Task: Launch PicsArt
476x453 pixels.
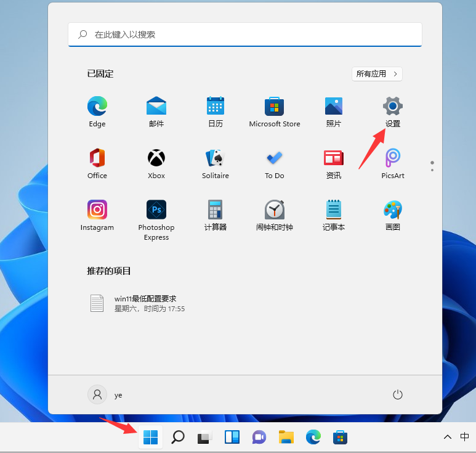Action: coord(392,163)
